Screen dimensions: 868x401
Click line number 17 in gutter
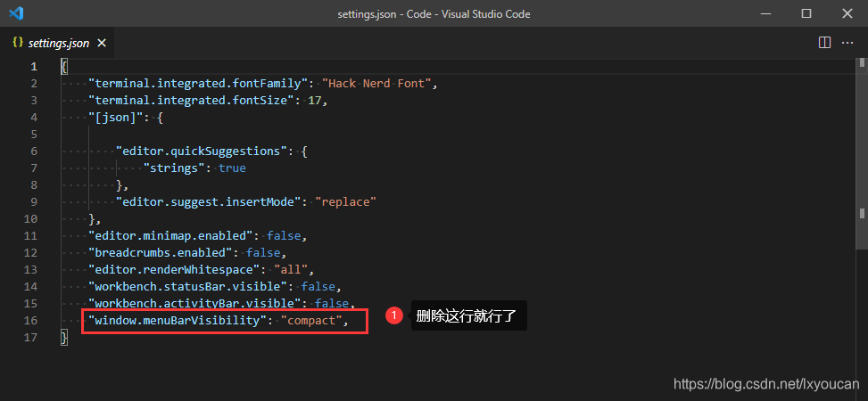[30, 338]
